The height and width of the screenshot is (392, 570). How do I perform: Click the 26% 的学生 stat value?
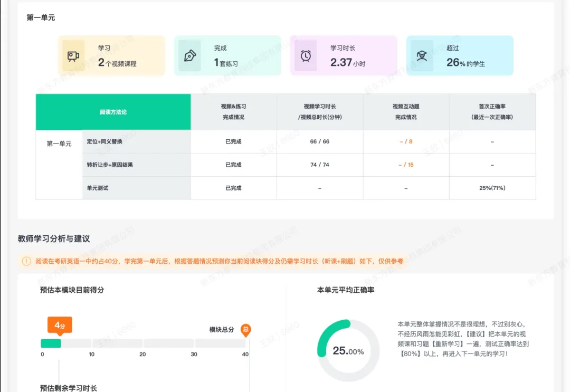pos(465,63)
